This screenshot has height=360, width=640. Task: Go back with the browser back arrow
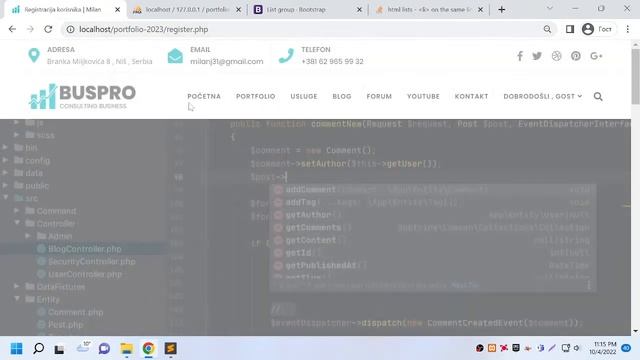click(x=12, y=29)
